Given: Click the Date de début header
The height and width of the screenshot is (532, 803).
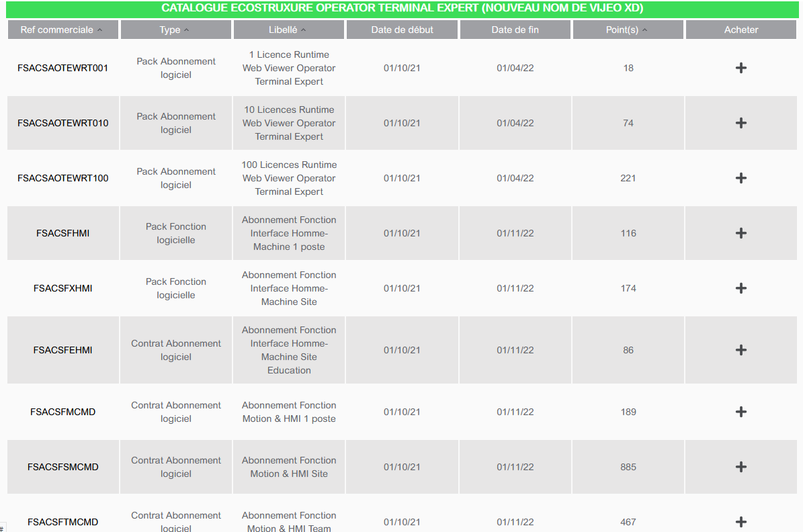Looking at the screenshot, I should 402,30.
